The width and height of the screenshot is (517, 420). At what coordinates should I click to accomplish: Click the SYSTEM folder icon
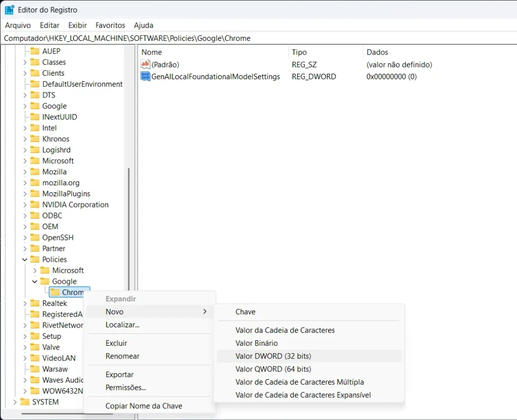(x=25, y=402)
